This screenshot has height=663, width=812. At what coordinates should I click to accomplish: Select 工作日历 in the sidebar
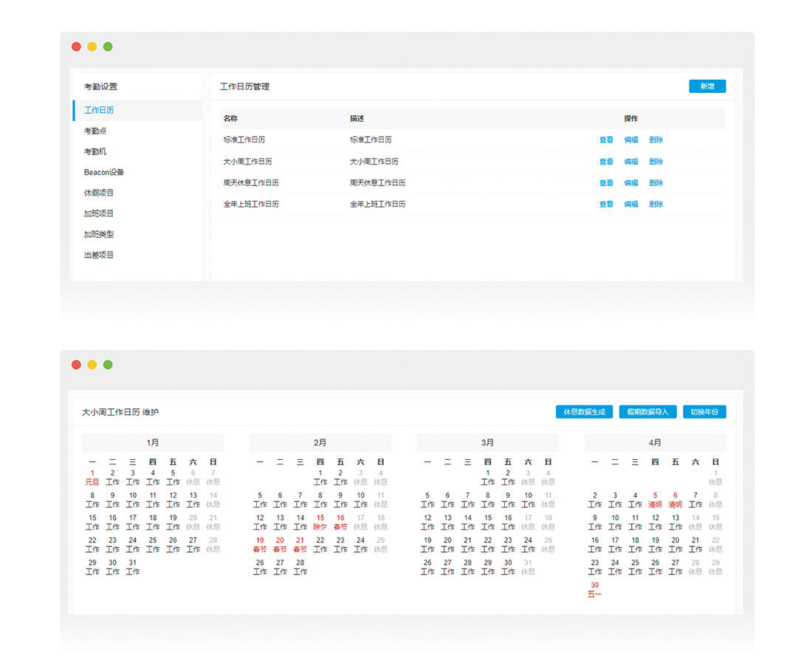coord(99,110)
